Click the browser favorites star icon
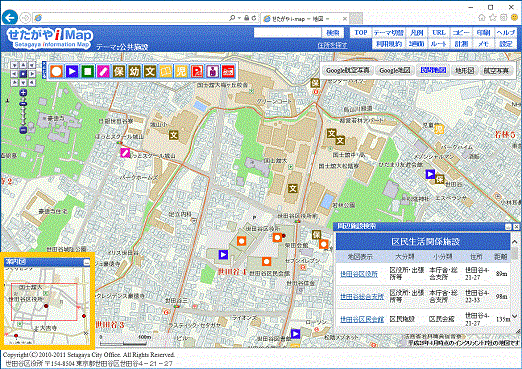This screenshot has height=369, width=522. click(x=493, y=17)
